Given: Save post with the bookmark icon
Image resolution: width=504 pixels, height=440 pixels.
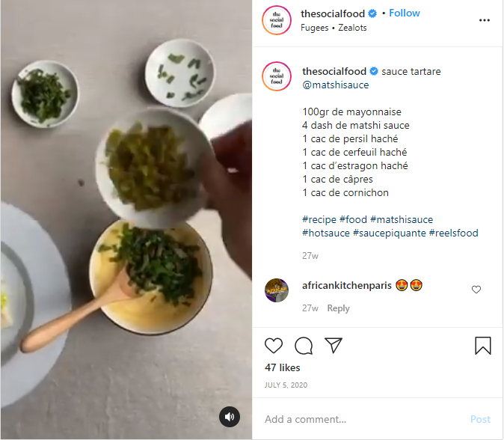Looking at the screenshot, I should tap(482, 345).
